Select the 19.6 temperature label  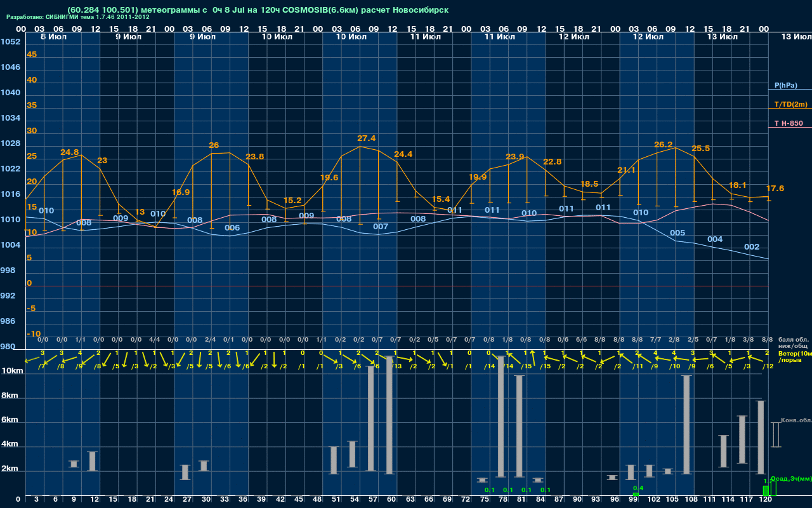click(x=329, y=178)
